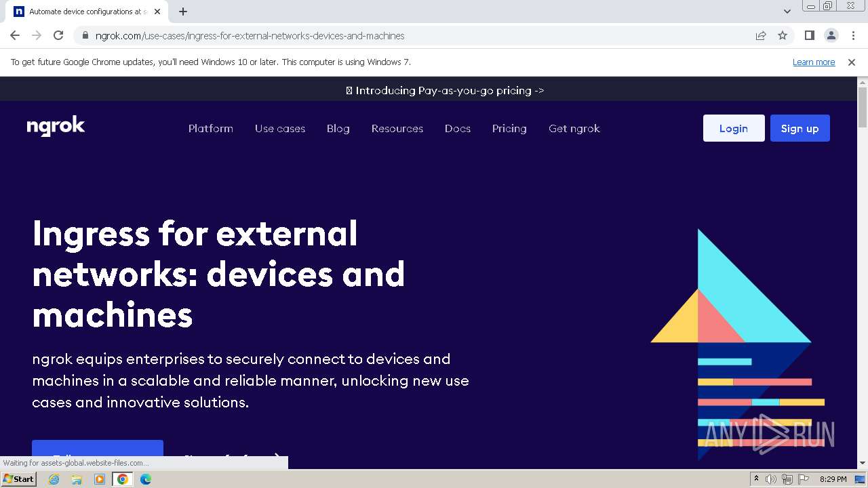This screenshot has height=488, width=868.
Task: Show hidden system tray icons
Action: click(x=756, y=479)
